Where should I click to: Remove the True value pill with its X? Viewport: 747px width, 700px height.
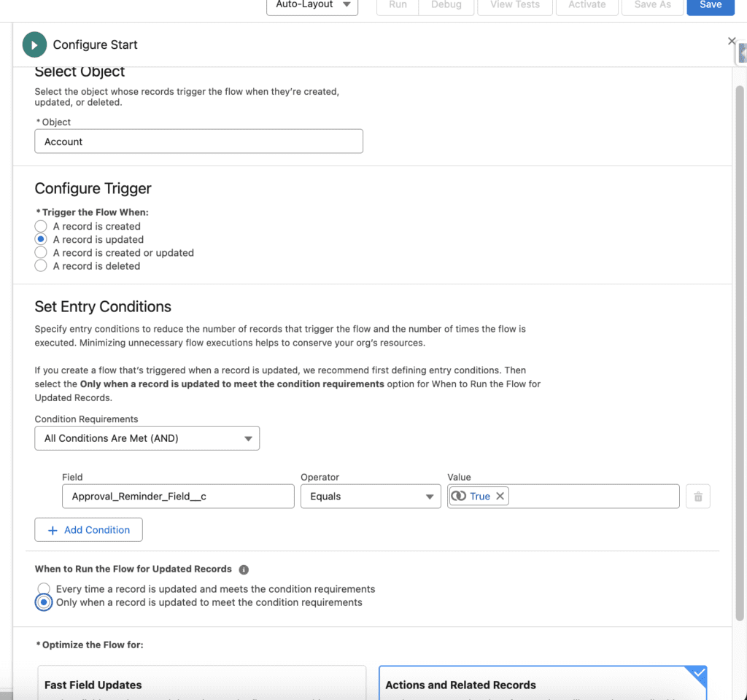500,496
